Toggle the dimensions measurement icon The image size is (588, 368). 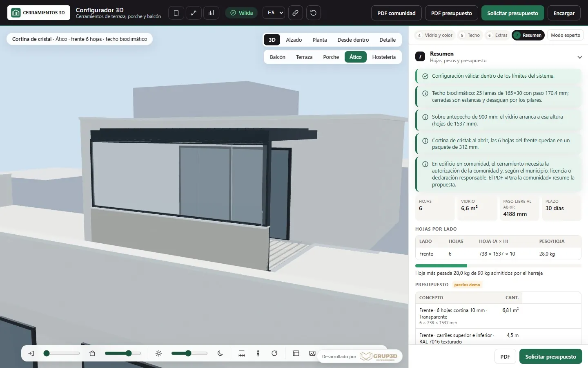point(242,353)
